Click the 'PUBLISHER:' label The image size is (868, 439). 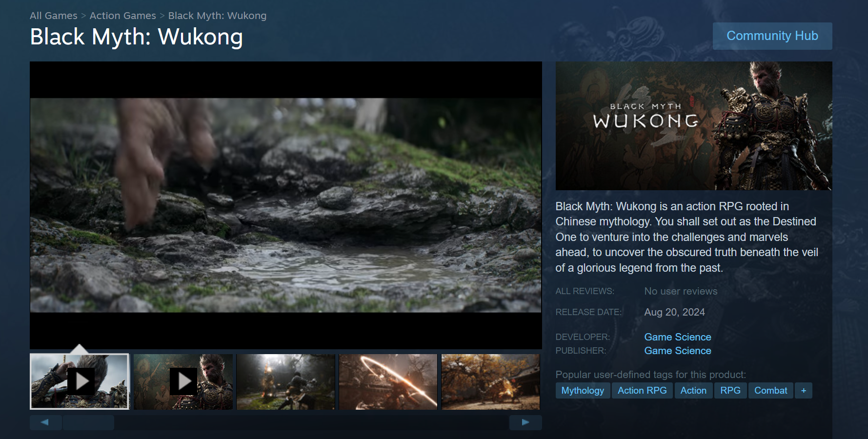pos(581,351)
